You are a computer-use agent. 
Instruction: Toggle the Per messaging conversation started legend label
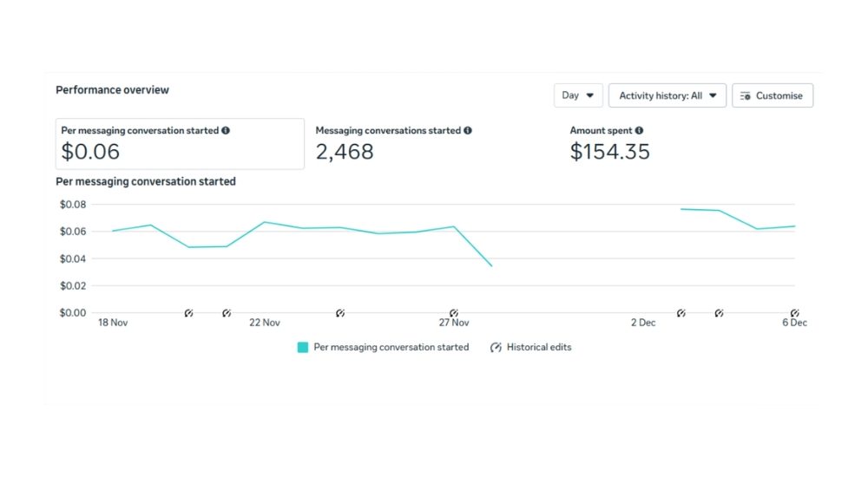(x=391, y=347)
